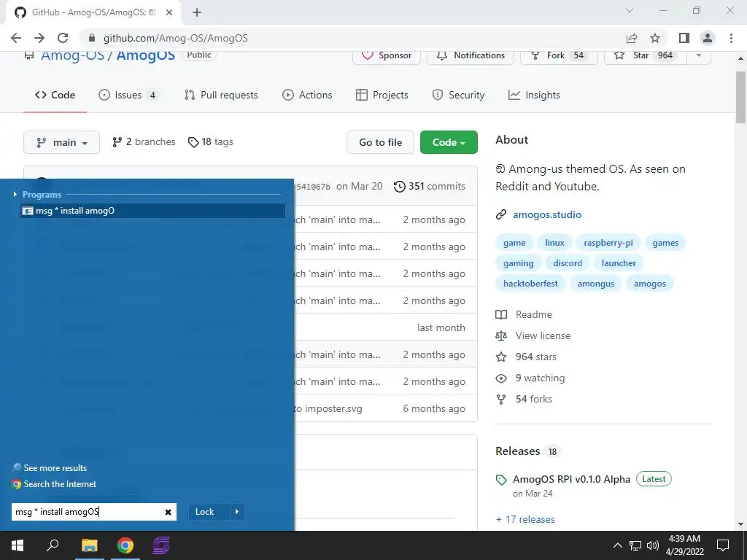Viewport: 747px width, 560px height.
Task: Click See more results in Start menu
Action: tap(50, 468)
